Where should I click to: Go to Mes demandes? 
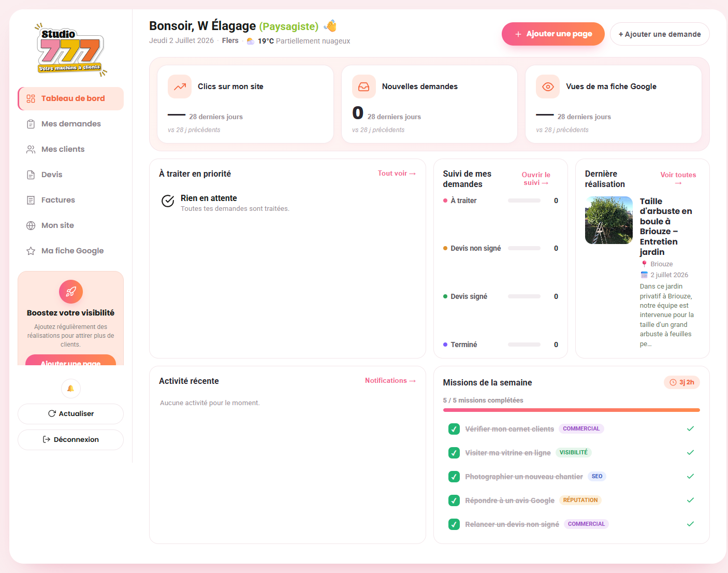click(x=71, y=124)
